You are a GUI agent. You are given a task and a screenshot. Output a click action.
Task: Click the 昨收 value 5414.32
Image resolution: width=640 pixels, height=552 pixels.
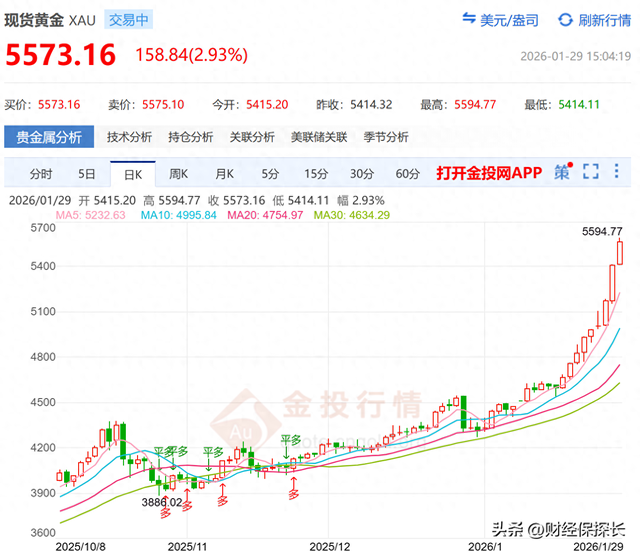371,105
